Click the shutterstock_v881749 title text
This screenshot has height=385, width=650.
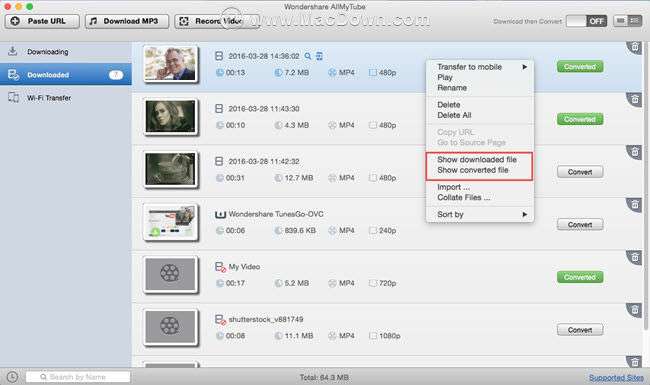[266, 320]
